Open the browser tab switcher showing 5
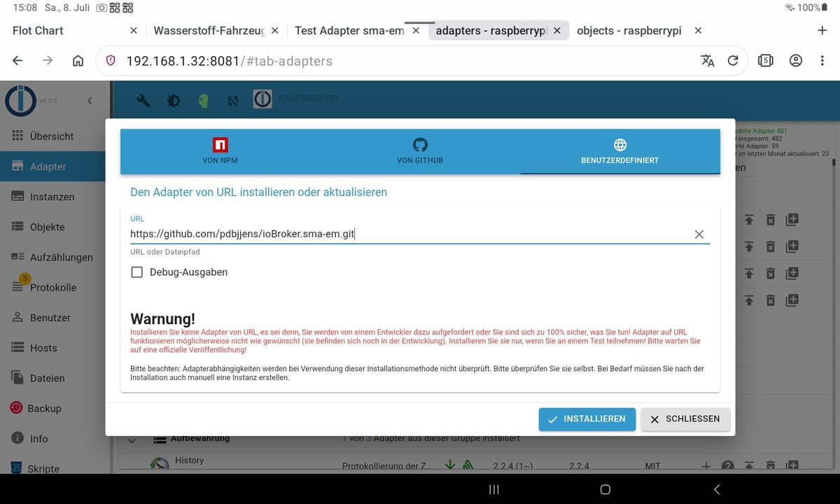Screen dimensions: 840x504 (x=765, y=61)
